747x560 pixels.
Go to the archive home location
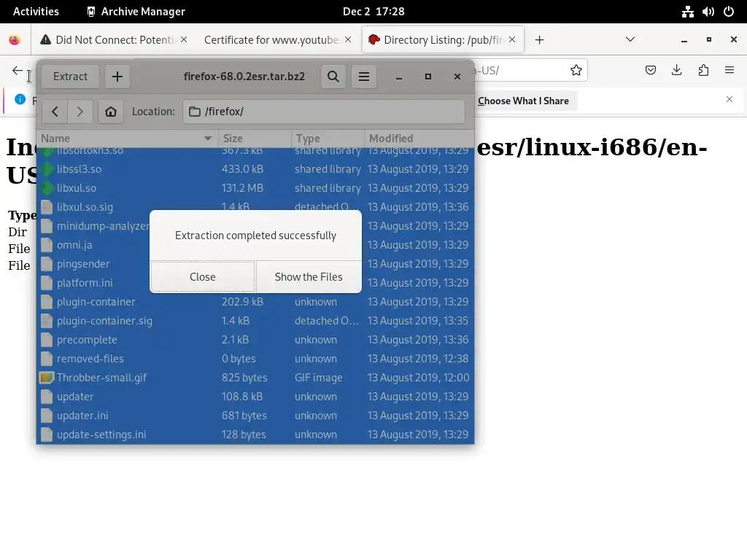pyautogui.click(x=111, y=112)
